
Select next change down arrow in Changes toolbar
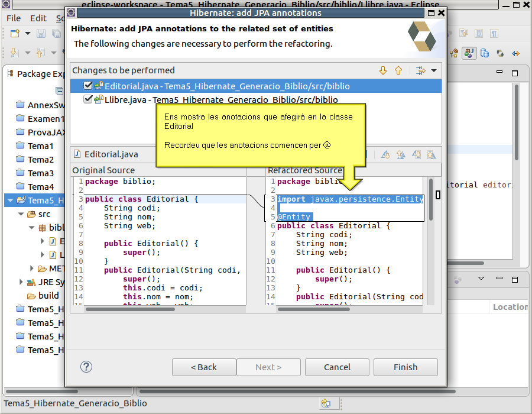tap(383, 70)
